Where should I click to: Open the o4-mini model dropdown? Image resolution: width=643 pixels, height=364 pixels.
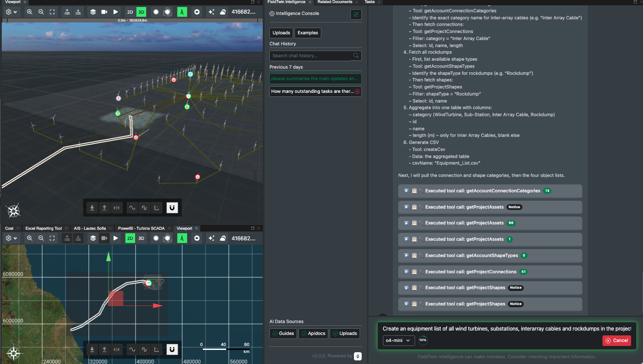398,340
